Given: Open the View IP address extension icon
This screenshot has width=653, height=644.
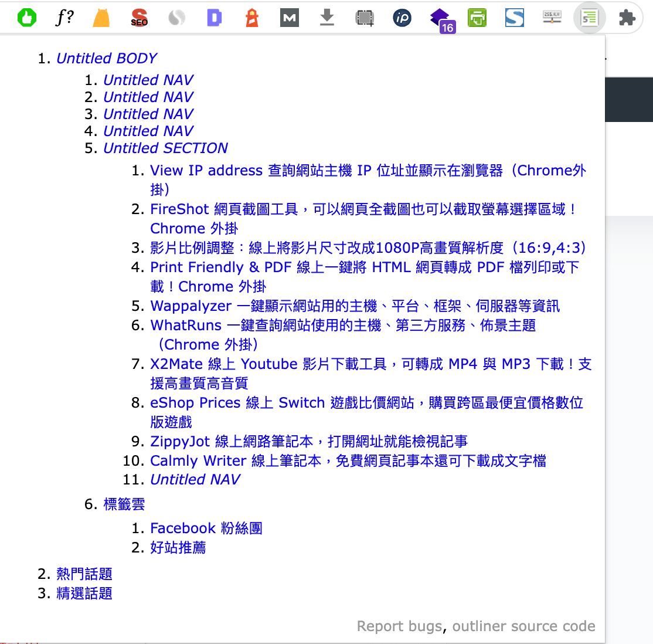Looking at the screenshot, I should click(402, 18).
